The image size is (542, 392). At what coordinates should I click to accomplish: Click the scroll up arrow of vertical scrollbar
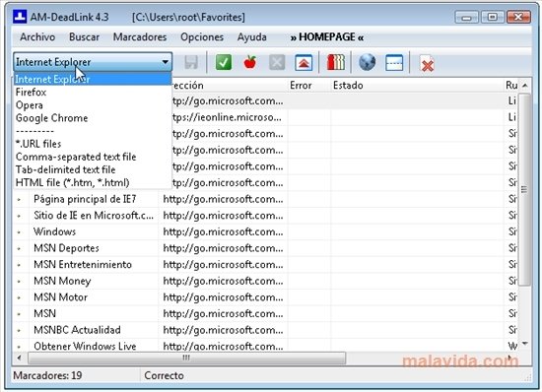tap(525, 86)
